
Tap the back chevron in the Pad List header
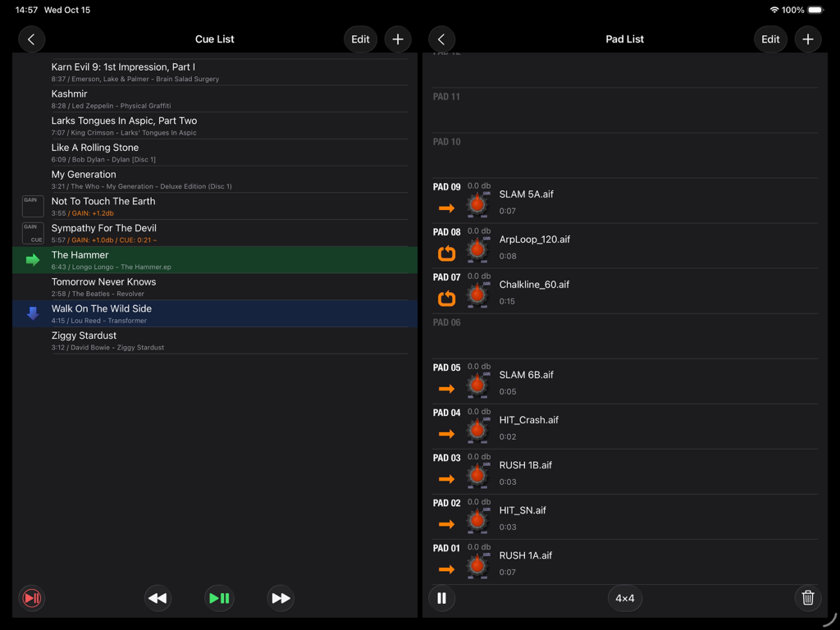(x=441, y=39)
